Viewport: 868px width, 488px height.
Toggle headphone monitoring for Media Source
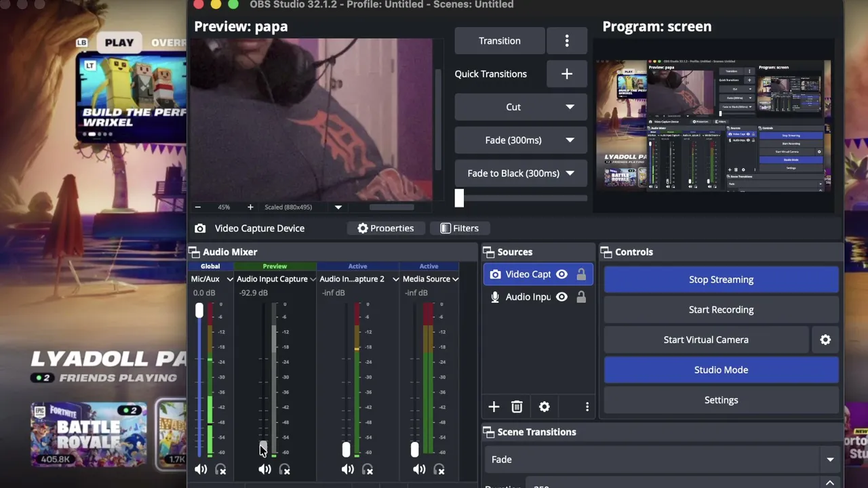439,469
